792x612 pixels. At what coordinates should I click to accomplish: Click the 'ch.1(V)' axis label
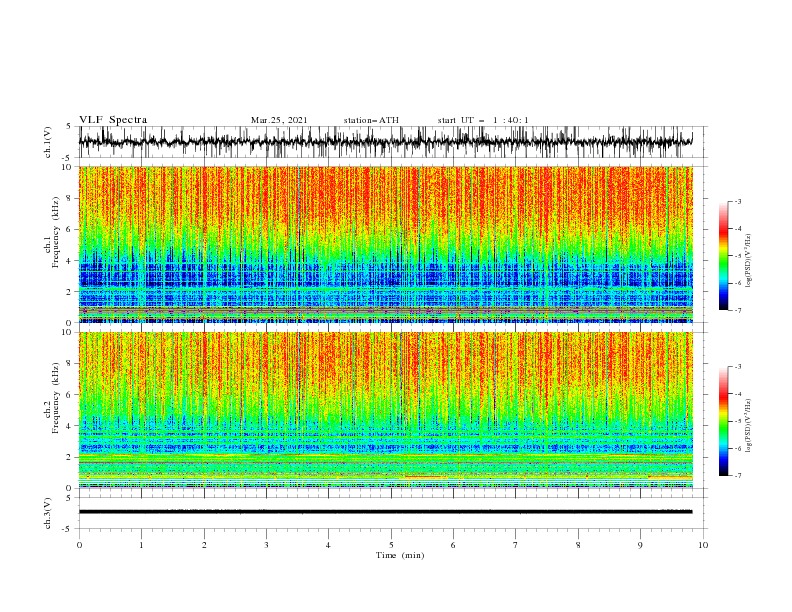[48, 142]
